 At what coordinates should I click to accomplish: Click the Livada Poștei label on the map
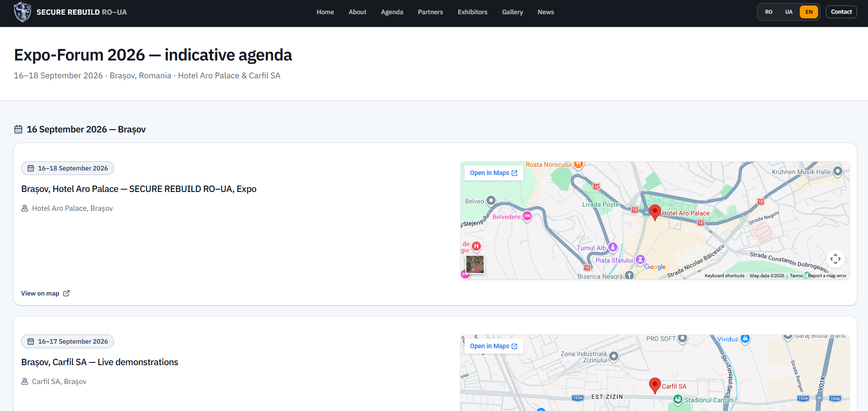(x=601, y=205)
